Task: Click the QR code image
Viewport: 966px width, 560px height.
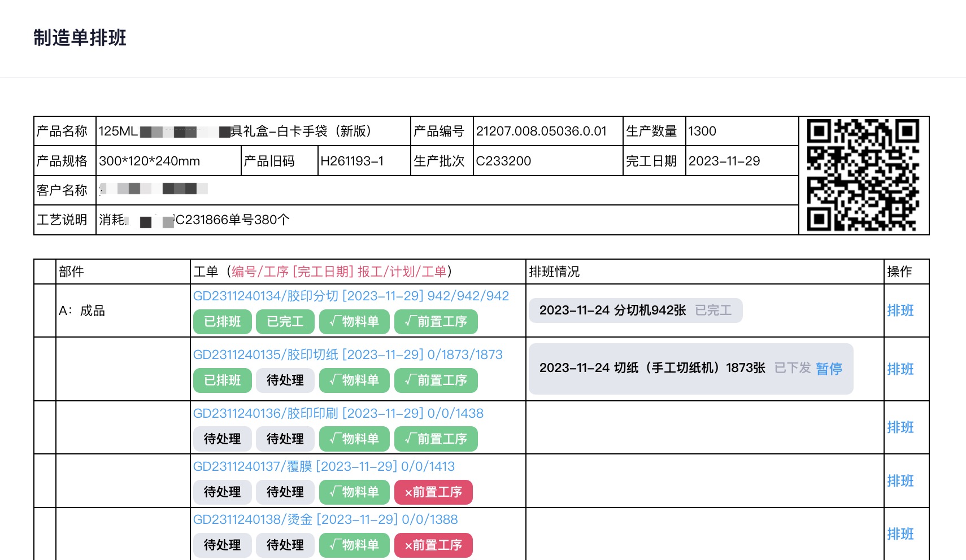Action: [x=863, y=175]
